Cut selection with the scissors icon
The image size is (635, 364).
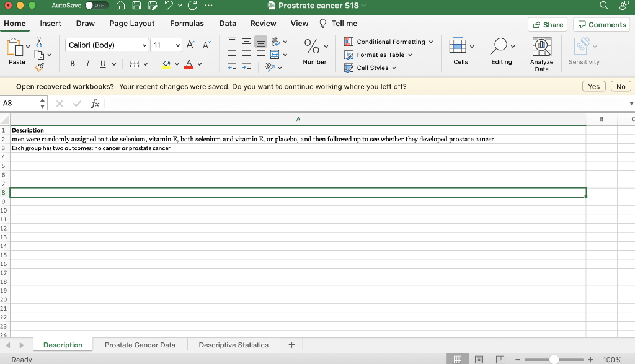pyautogui.click(x=39, y=42)
